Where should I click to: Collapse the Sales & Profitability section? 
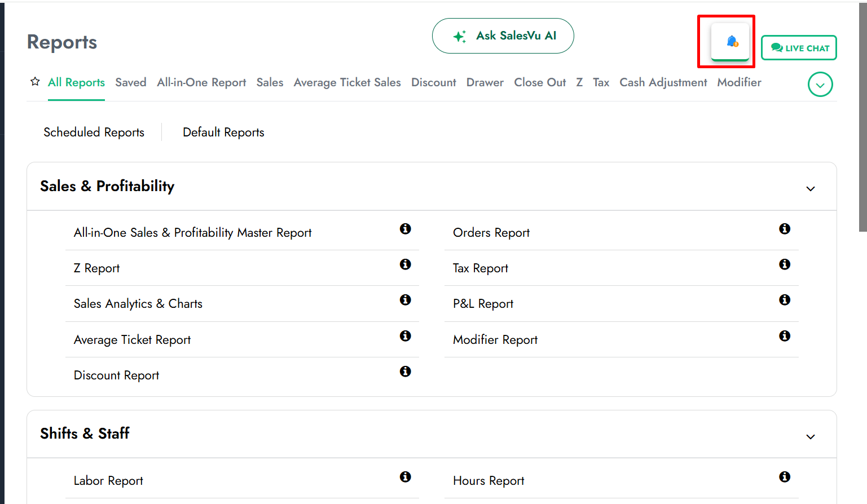click(x=810, y=189)
